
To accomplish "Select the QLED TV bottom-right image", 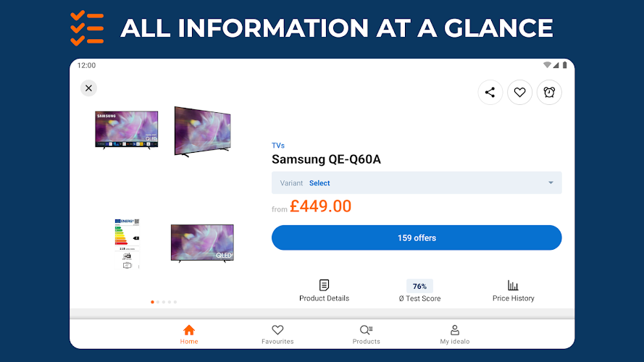I will 202,243.
